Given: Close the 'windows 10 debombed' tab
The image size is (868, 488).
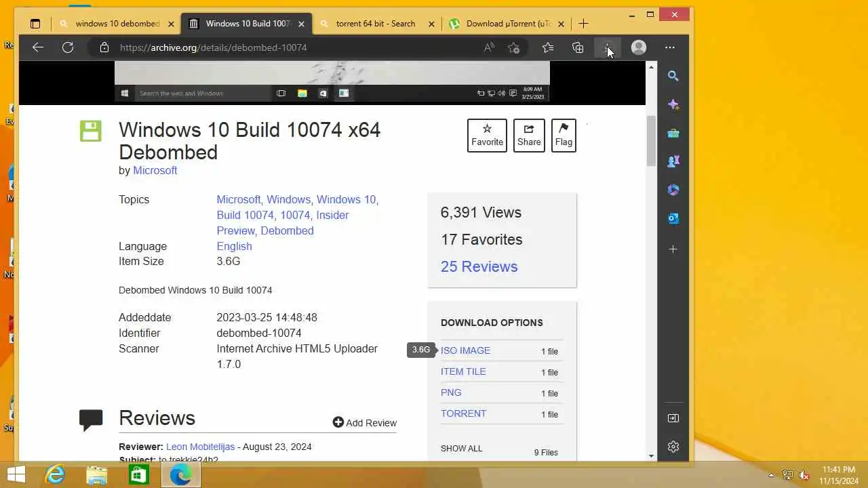Looking at the screenshot, I should tap(171, 24).
